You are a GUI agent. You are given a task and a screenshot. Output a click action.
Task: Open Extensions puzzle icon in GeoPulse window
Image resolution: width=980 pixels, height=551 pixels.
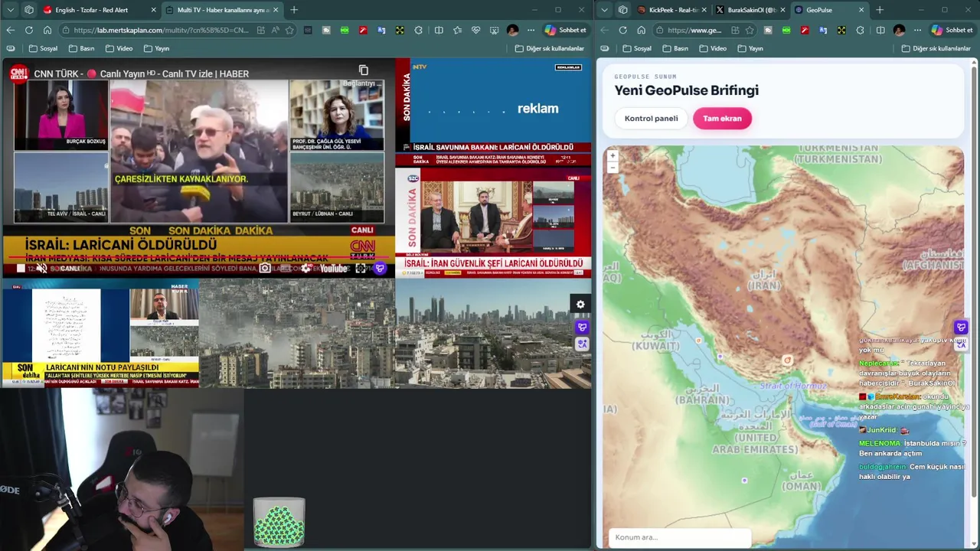[860, 30]
